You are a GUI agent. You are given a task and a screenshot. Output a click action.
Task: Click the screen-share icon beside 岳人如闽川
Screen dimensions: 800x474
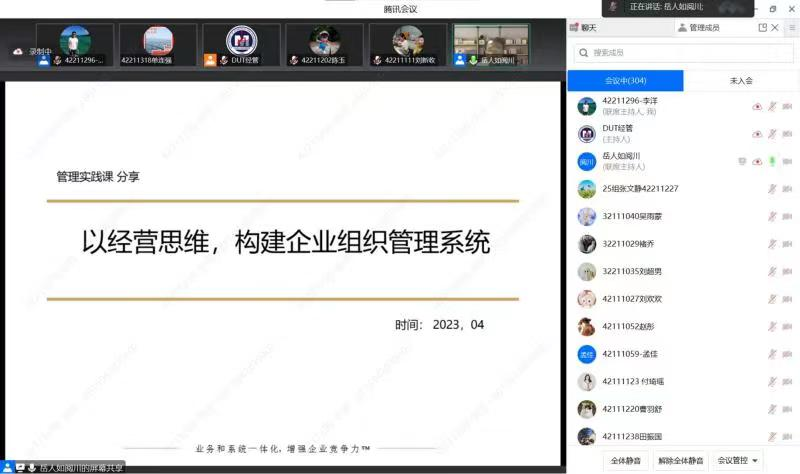click(x=742, y=161)
